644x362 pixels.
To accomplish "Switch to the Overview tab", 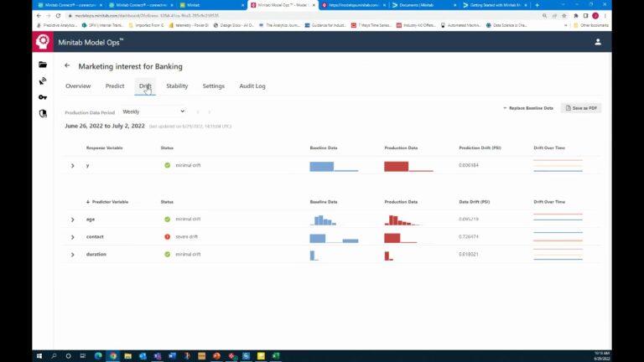I will tap(78, 85).
